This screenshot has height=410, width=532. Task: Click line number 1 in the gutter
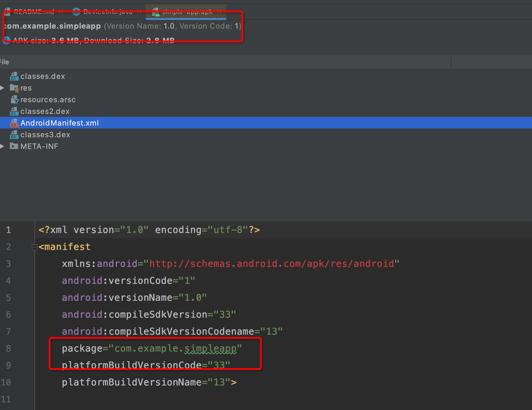(x=8, y=230)
